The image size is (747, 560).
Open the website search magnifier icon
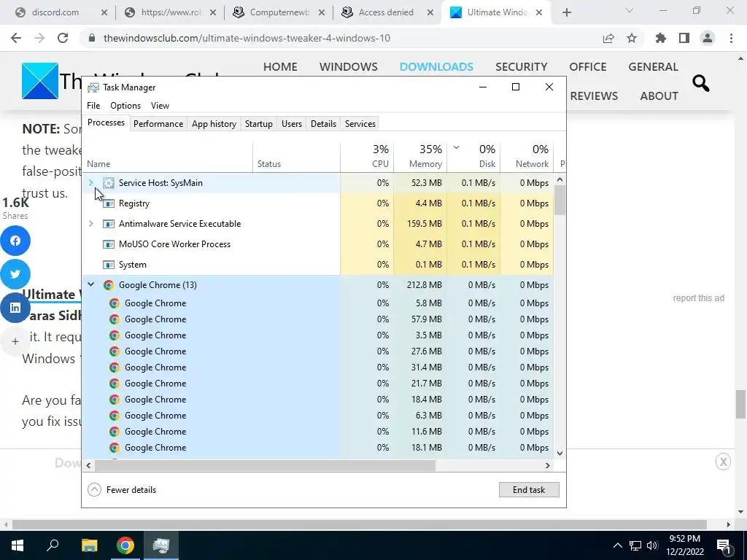(x=700, y=83)
